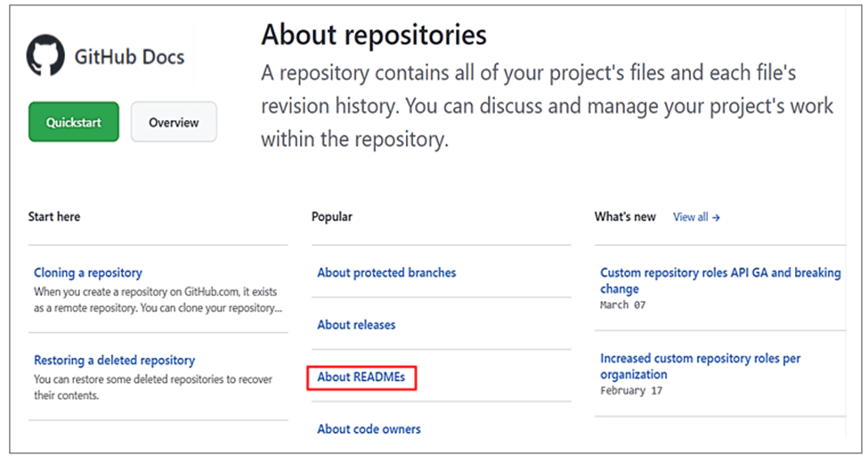Open the About code owners link
The height and width of the screenshot is (464, 868).
point(369,428)
